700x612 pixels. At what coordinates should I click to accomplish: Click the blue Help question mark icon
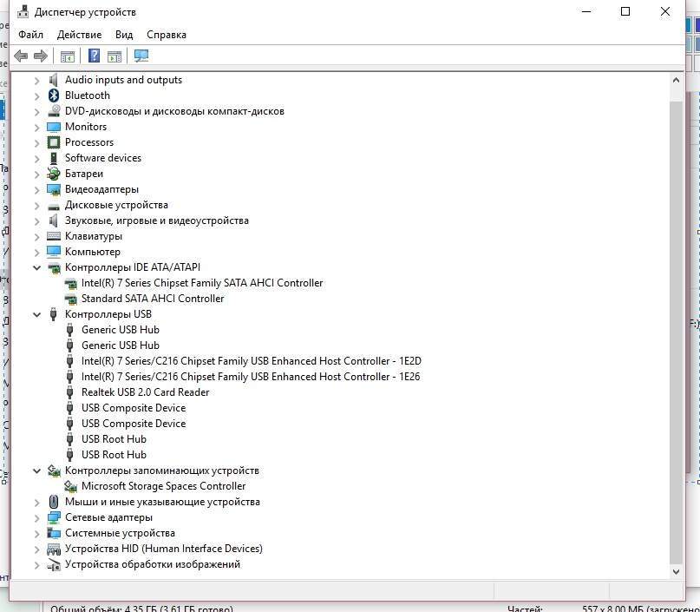[x=95, y=56]
